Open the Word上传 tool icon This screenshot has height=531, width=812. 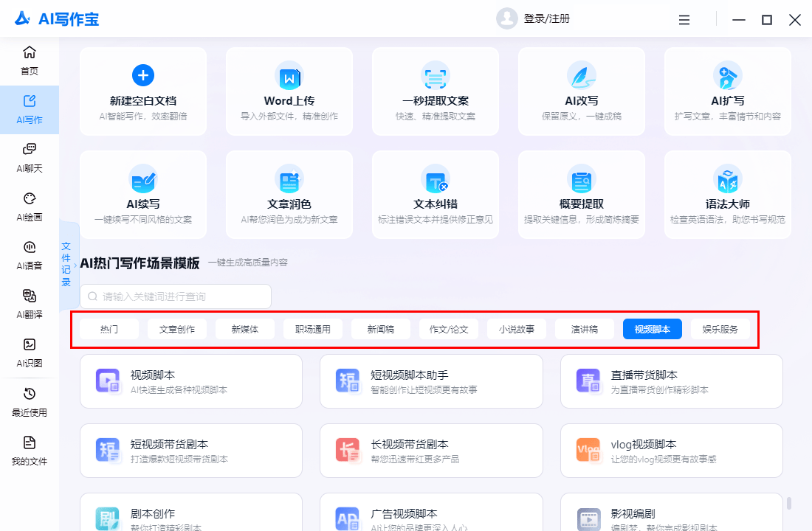click(x=289, y=77)
